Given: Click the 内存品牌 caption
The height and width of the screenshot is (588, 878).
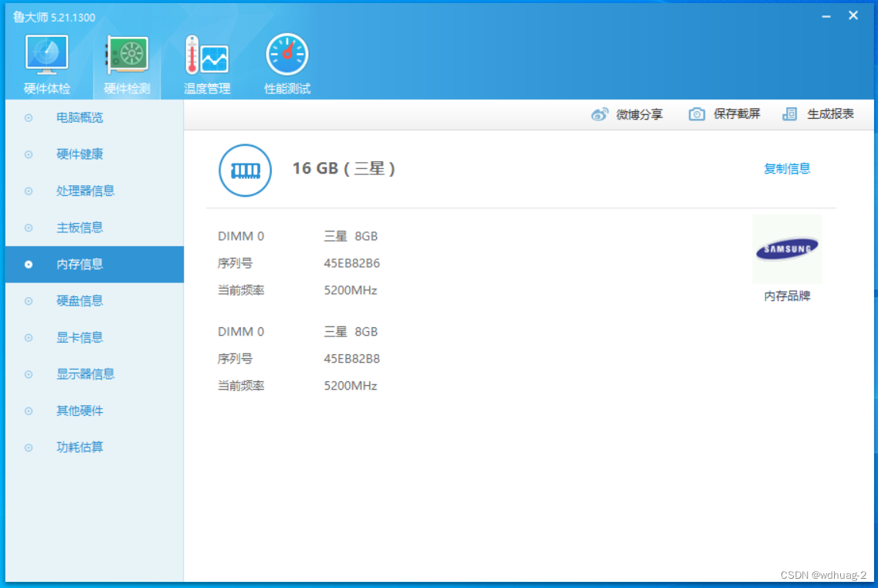Looking at the screenshot, I should click(787, 296).
